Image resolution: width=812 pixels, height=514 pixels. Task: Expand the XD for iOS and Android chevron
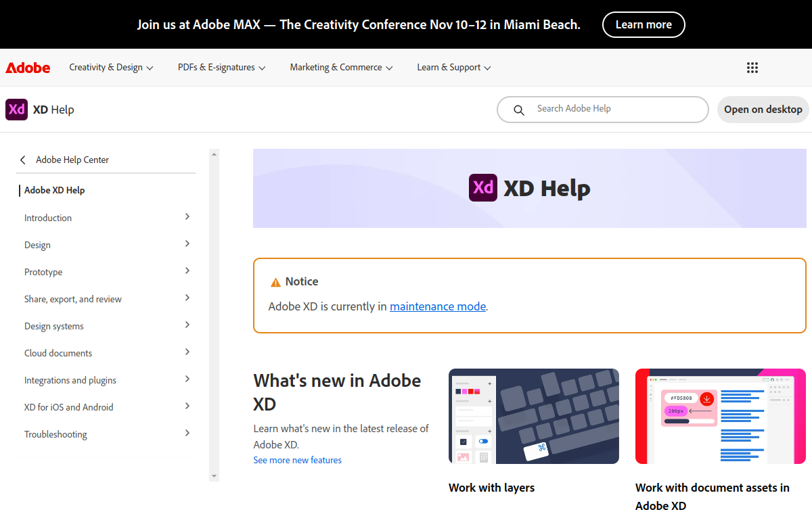click(x=187, y=406)
